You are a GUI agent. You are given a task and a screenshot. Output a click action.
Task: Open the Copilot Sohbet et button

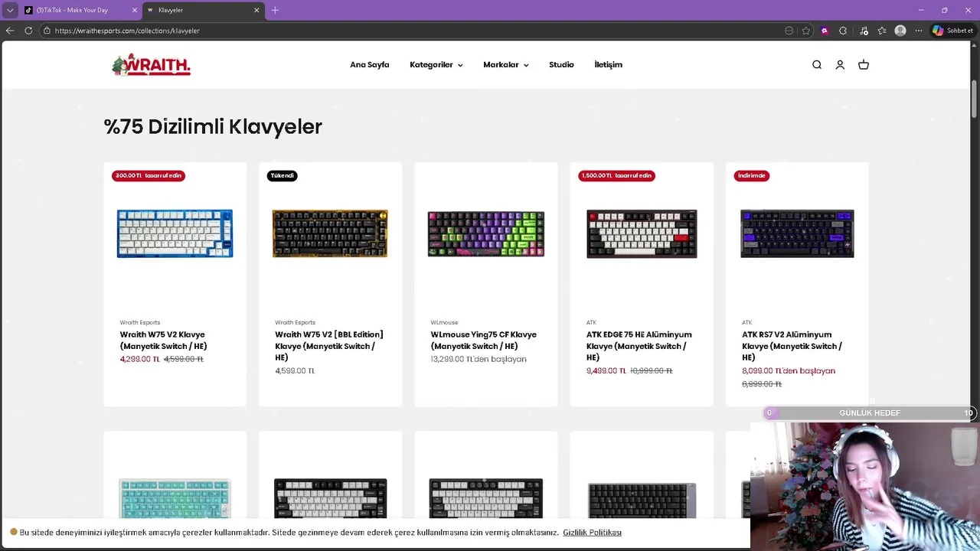(x=952, y=31)
